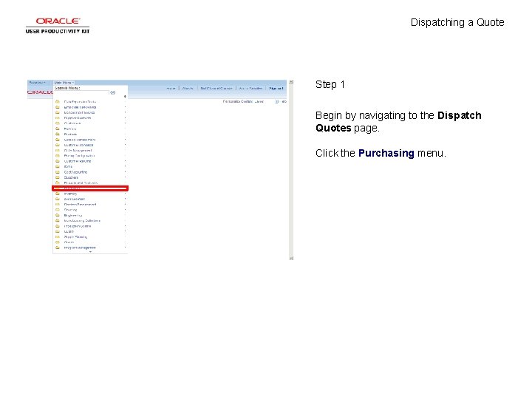
Task: Click the Inventory folder icon
Action: pyautogui.click(x=58, y=194)
